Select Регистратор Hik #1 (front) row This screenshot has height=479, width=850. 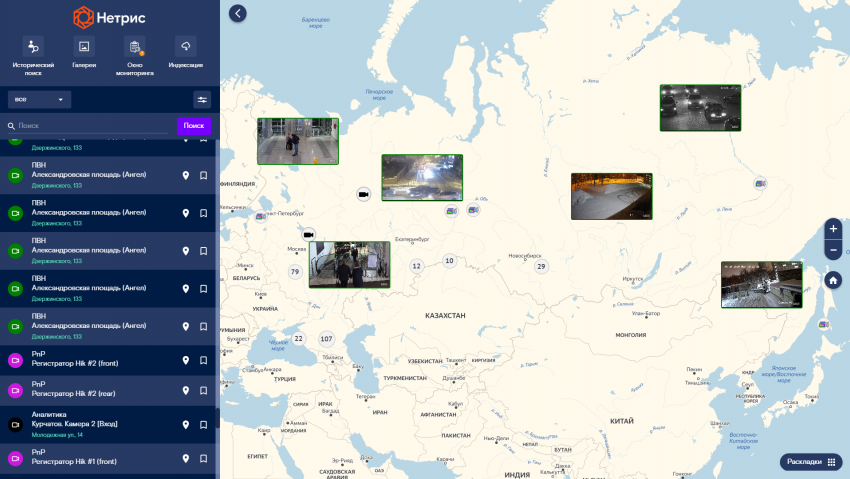(x=108, y=459)
